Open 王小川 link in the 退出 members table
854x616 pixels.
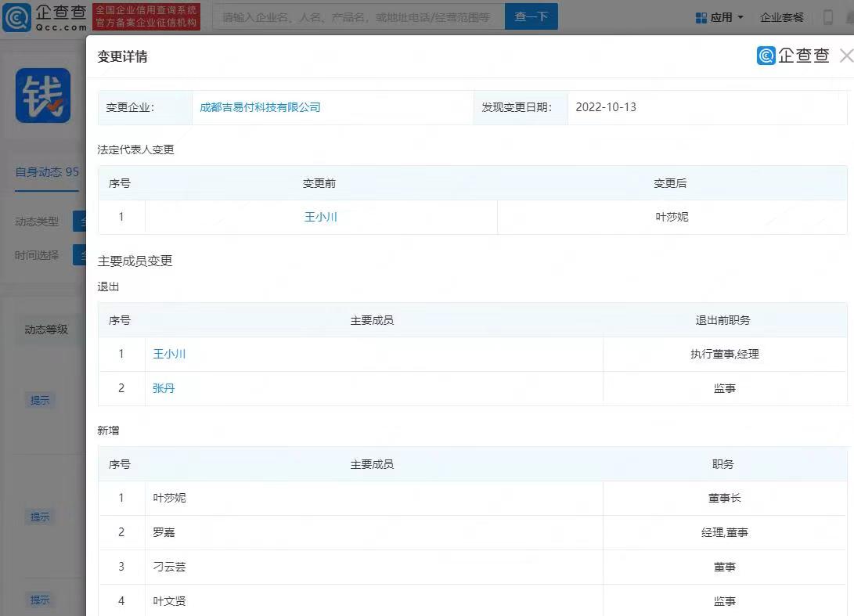pyautogui.click(x=169, y=354)
